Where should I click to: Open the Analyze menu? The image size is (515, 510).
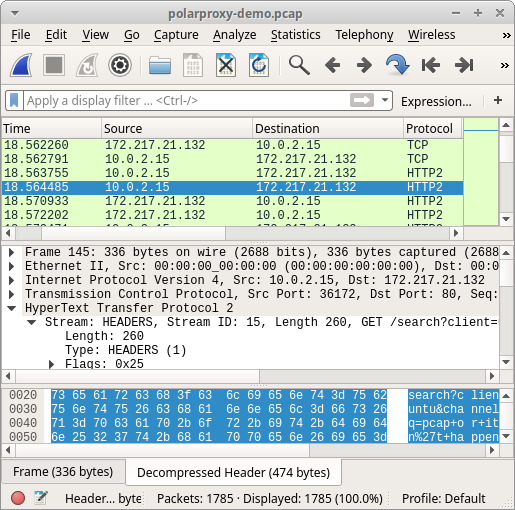click(x=235, y=35)
